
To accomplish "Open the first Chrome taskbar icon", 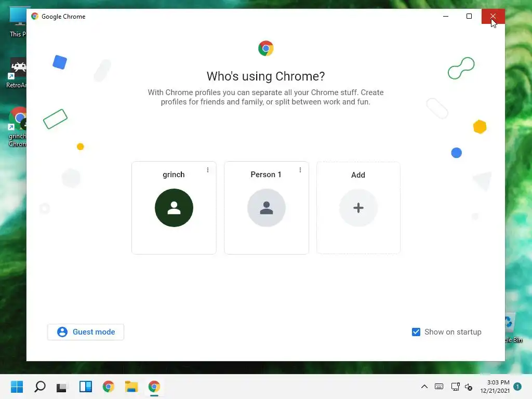I will pos(109,387).
